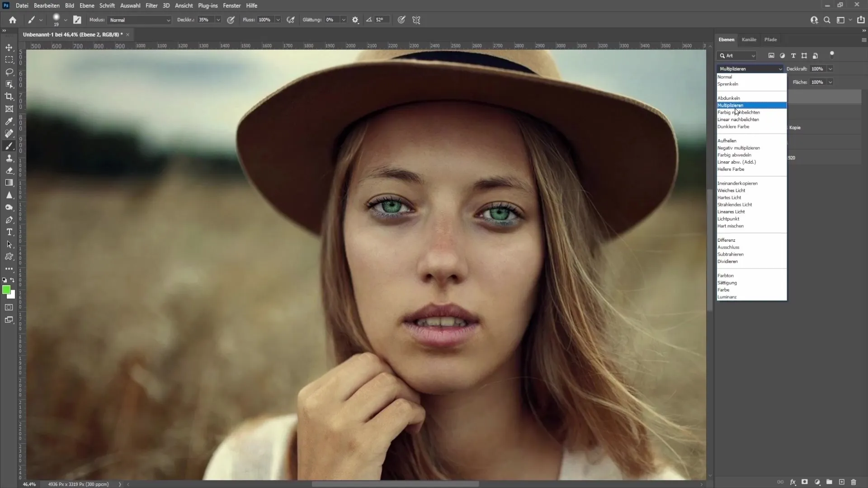Expand the Deckkr. opacity dropdown arrow

click(218, 20)
